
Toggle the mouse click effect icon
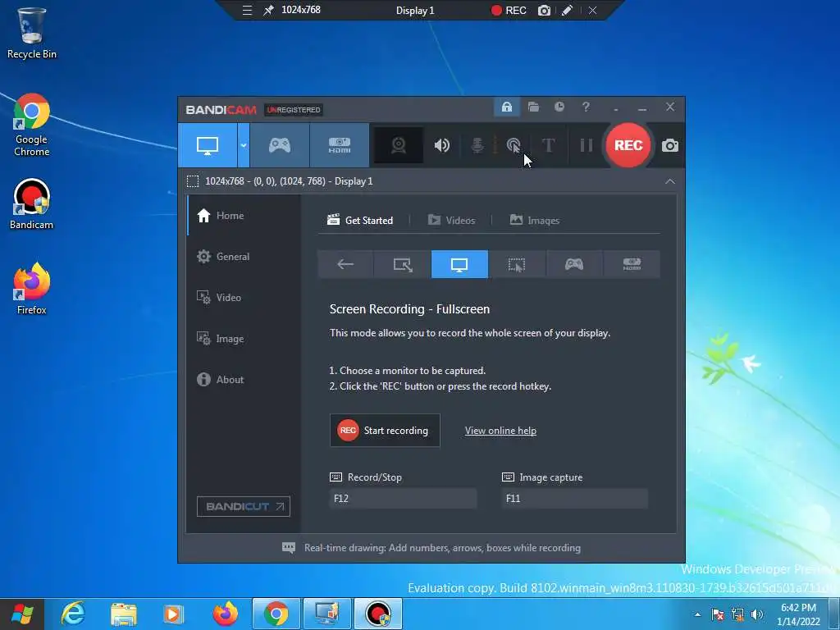click(x=514, y=145)
